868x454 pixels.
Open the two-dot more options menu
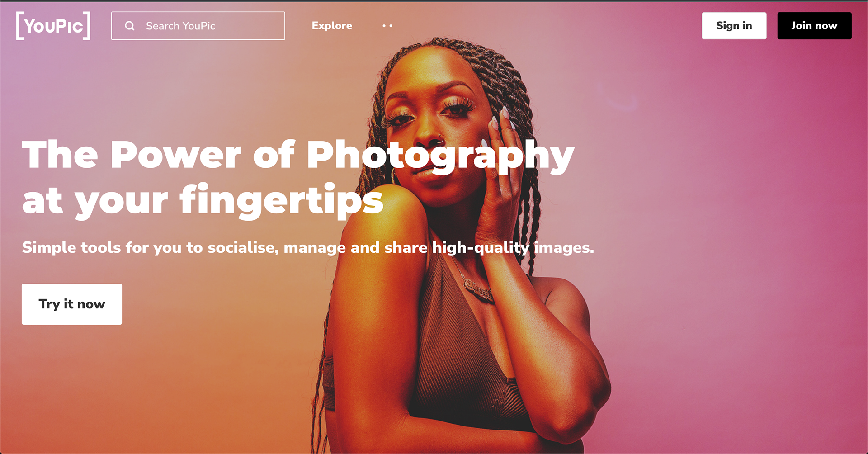387,26
